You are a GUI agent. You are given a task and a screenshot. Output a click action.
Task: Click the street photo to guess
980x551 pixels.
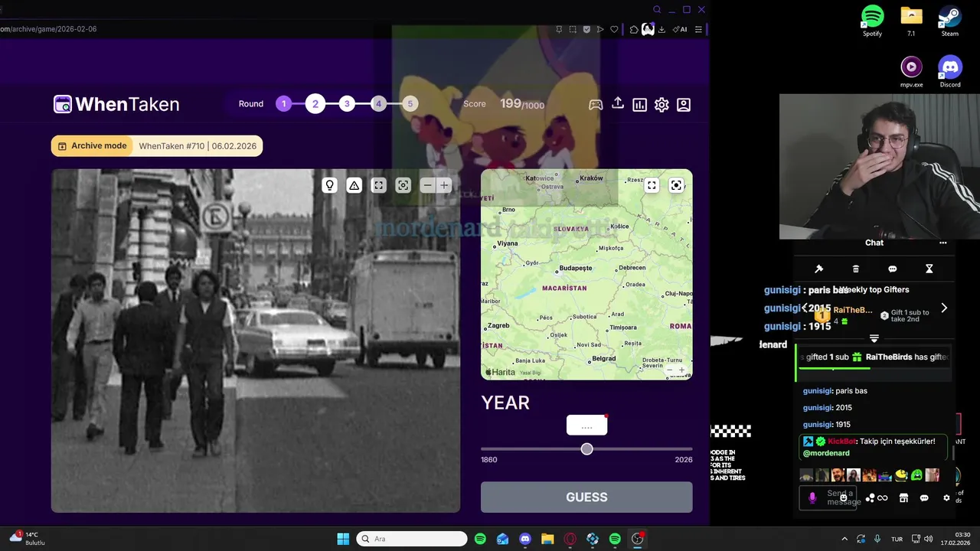pyautogui.click(x=256, y=341)
